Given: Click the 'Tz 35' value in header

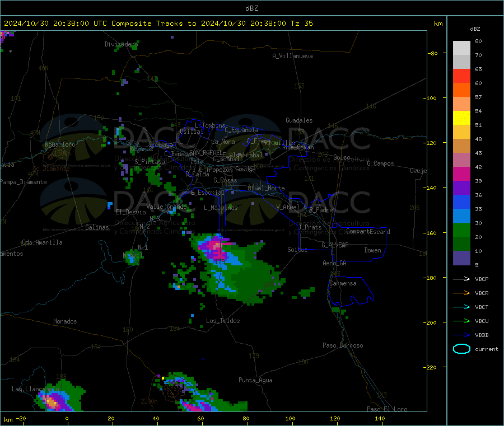Looking at the screenshot, I should point(301,24).
